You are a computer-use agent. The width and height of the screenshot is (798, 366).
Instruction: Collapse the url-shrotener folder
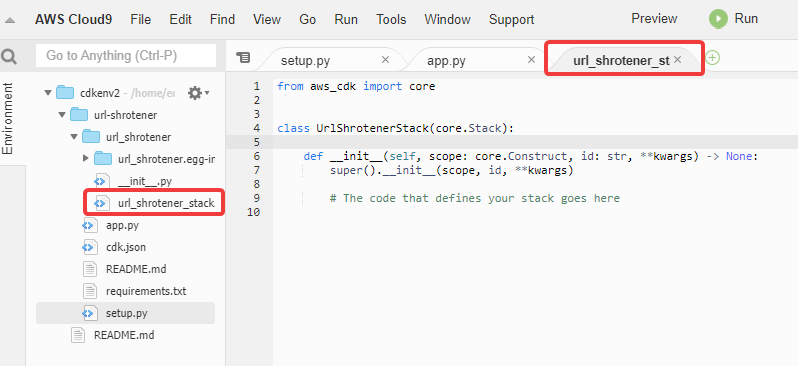point(62,115)
